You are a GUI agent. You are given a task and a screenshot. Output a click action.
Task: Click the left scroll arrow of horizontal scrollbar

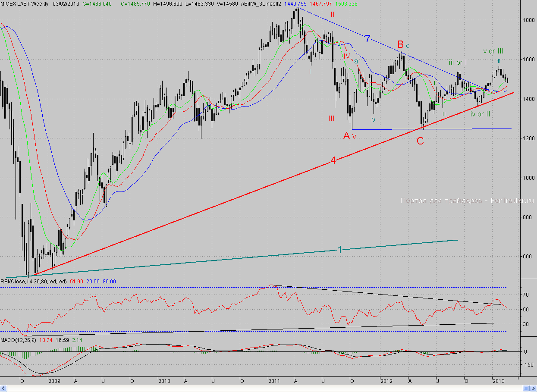(x=3, y=389)
